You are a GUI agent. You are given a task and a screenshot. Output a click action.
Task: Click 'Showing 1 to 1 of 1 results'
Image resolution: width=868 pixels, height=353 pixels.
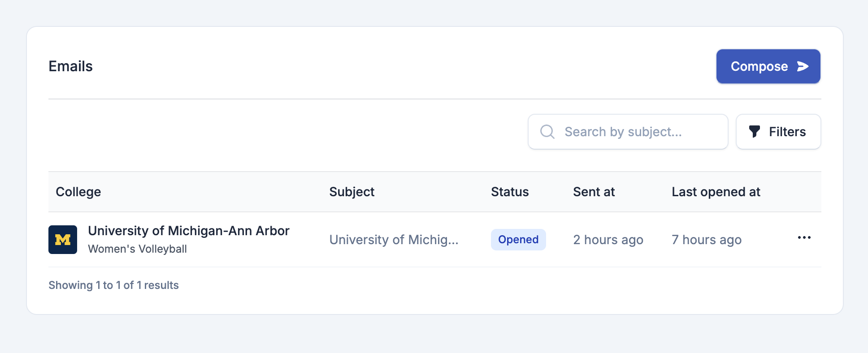tap(113, 285)
